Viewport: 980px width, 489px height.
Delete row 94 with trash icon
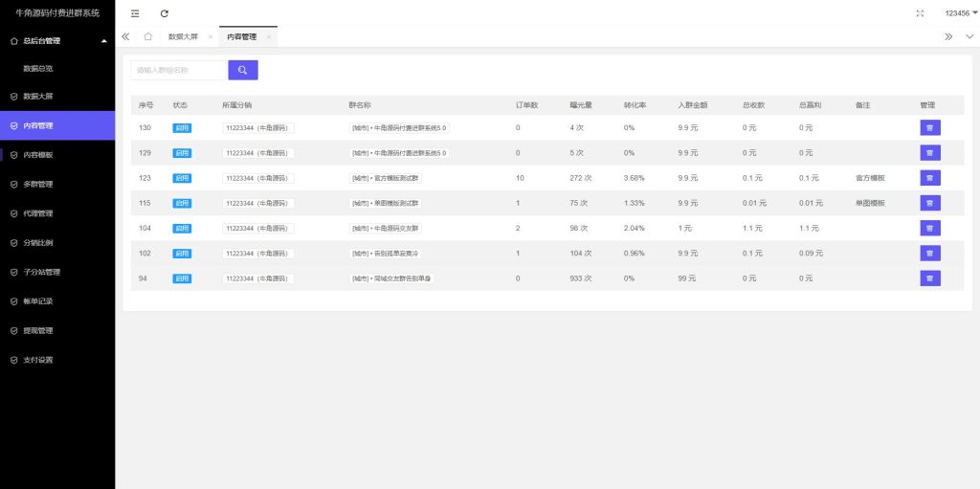pyautogui.click(x=930, y=278)
